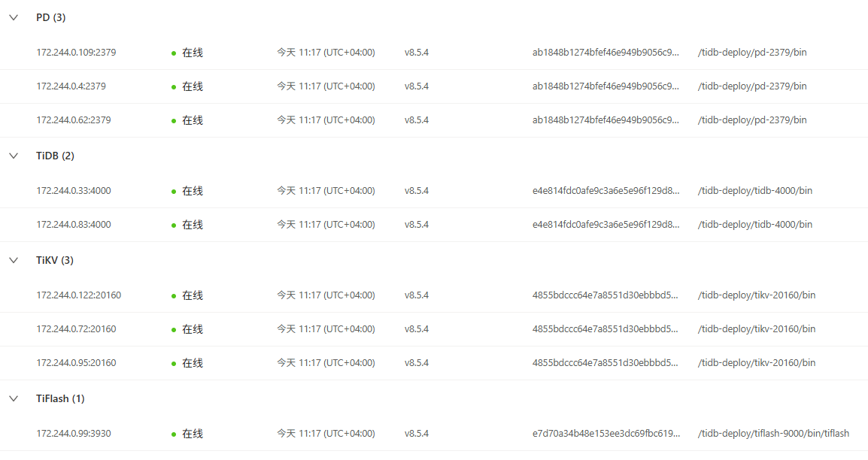Click the online dot for 172.244.0.4:2379
Screen dimensions: 868x460
click(x=174, y=87)
